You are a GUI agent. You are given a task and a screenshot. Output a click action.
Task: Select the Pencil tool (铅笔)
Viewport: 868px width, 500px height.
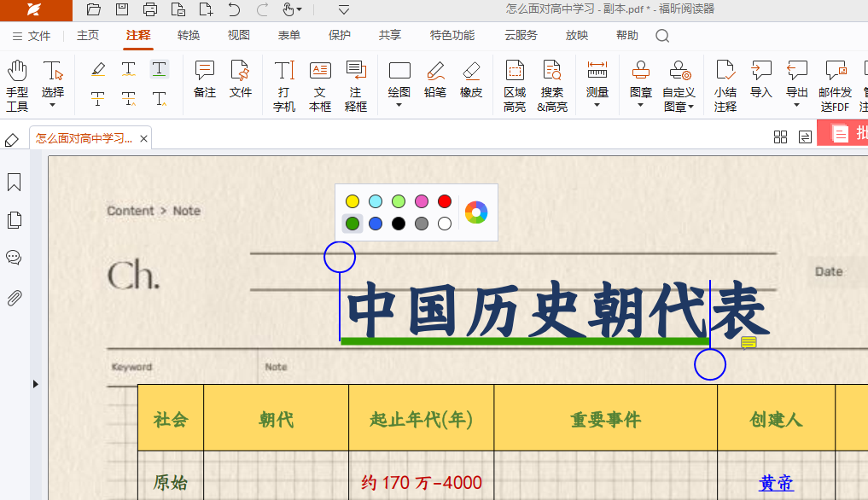click(435, 79)
